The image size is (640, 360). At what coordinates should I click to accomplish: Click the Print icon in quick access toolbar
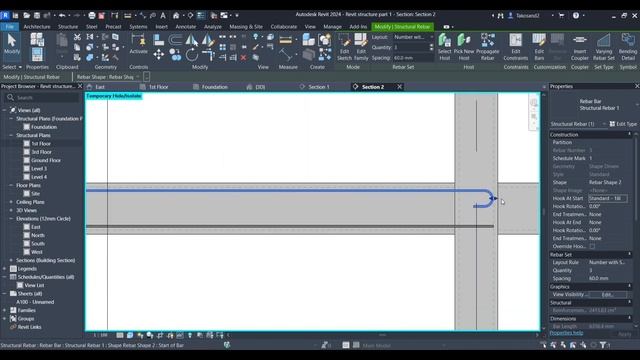(92, 16)
